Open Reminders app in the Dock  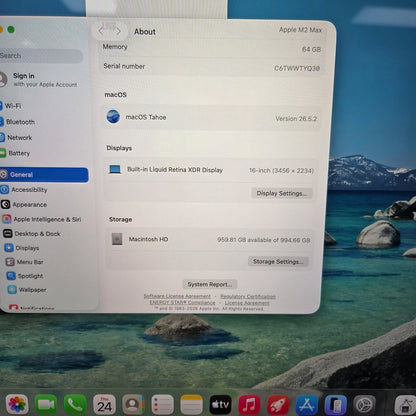tap(162, 405)
